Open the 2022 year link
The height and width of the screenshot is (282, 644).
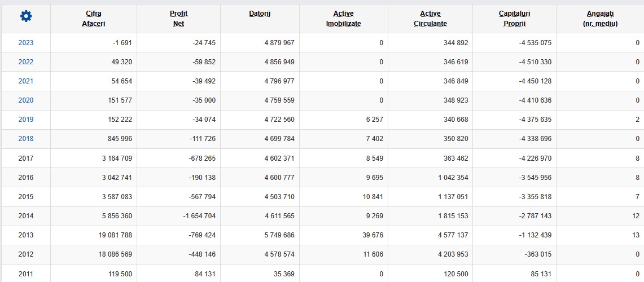point(26,62)
